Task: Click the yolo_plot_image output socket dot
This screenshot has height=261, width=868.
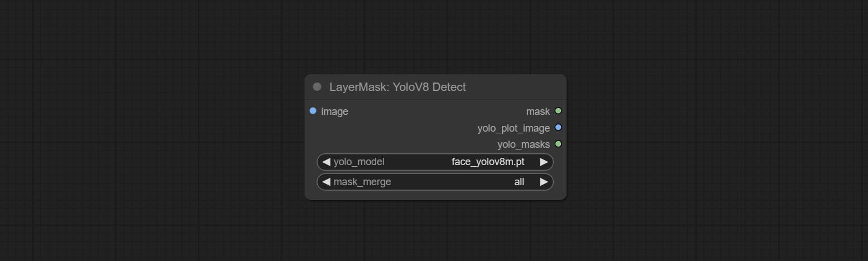Action: click(558, 128)
